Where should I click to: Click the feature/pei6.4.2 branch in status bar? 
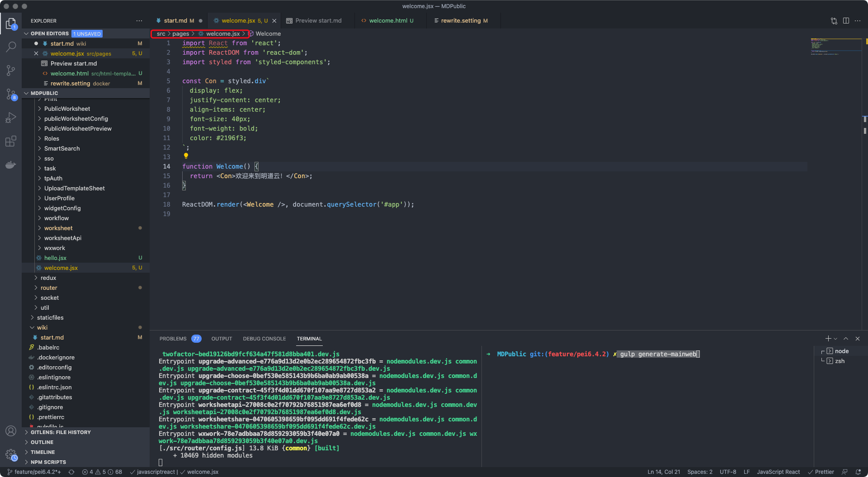34,472
